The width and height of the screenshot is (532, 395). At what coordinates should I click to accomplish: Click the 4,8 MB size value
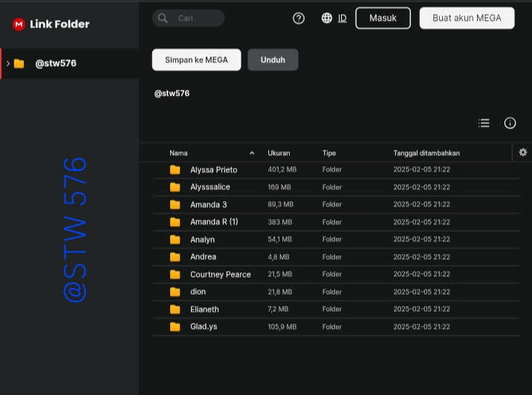click(279, 257)
